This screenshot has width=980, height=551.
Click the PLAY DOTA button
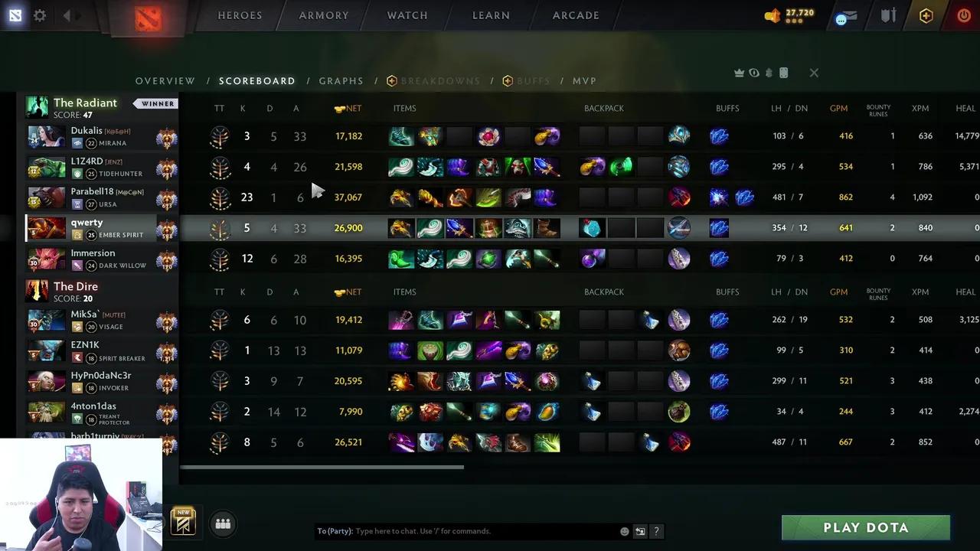tap(866, 527)
